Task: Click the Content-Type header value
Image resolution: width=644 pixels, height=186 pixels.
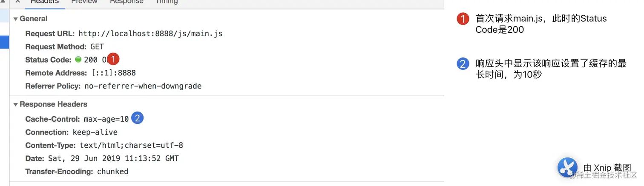Action: 131,146
